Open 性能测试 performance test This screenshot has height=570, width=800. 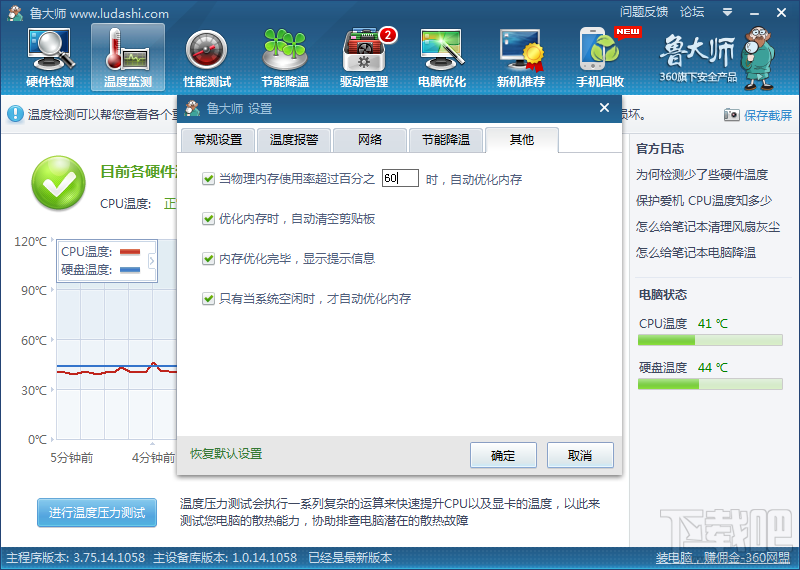[x=207, y=58]
